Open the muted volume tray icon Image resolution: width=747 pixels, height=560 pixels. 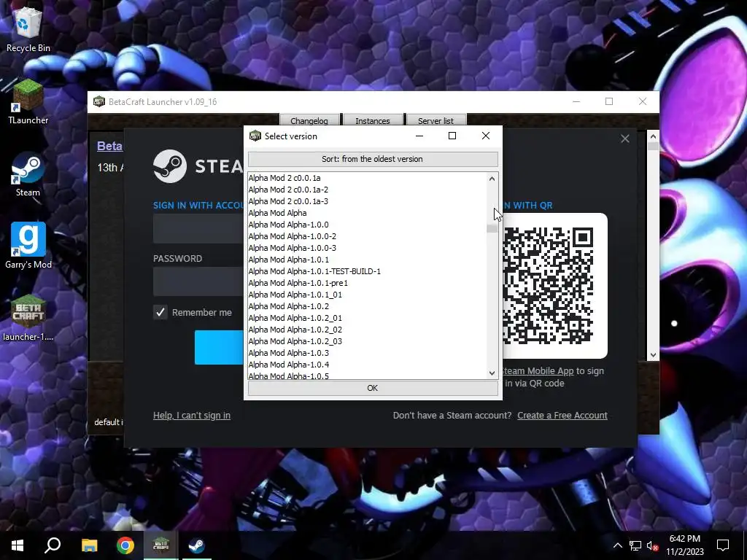pos(652,545)
